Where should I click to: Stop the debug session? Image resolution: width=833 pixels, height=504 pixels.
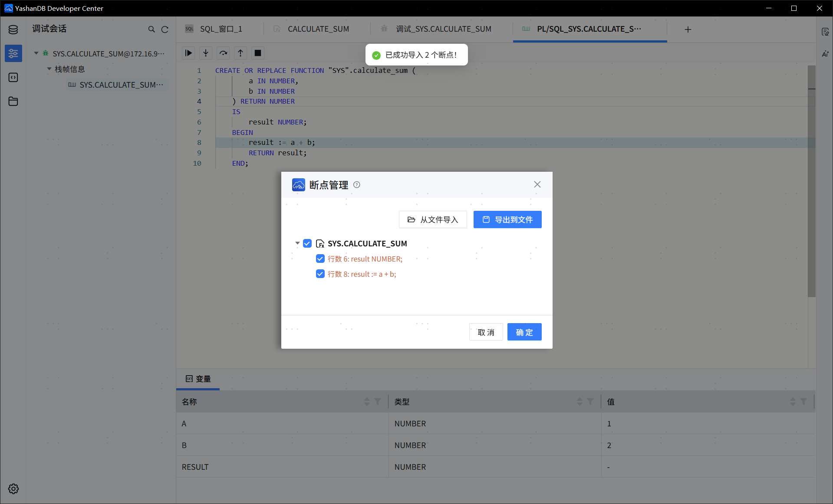pyautogui.click(x=258, y=53)
